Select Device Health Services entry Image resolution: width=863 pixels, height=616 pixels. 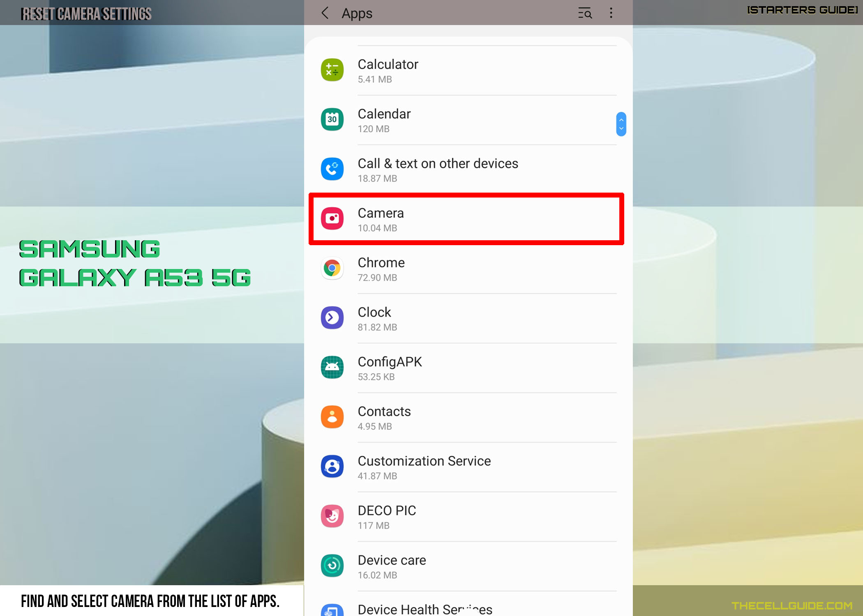468,605
